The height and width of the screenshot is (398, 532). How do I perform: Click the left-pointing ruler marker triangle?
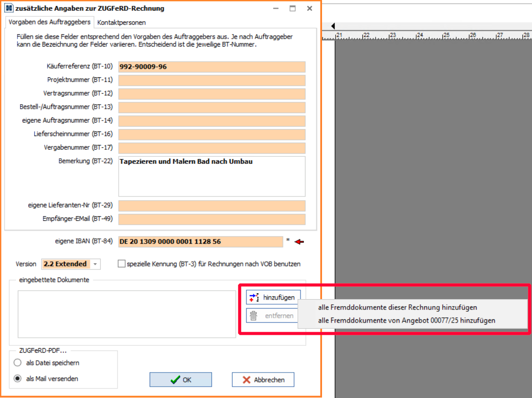point(333,26)
